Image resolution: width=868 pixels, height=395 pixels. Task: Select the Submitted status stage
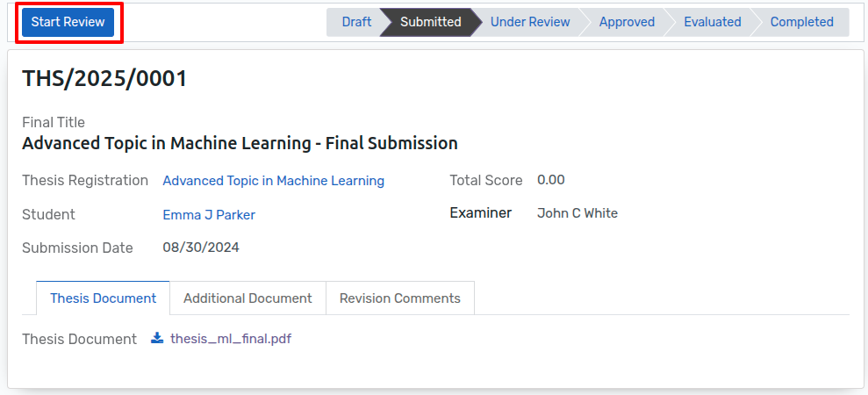coord(430,22)
